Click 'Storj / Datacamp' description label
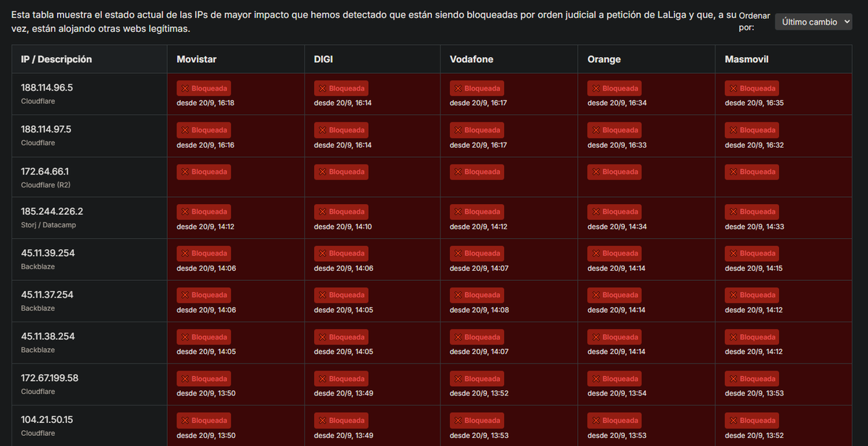Image resolution: width=868 pixels, height=446 pixels. (48, 225)
